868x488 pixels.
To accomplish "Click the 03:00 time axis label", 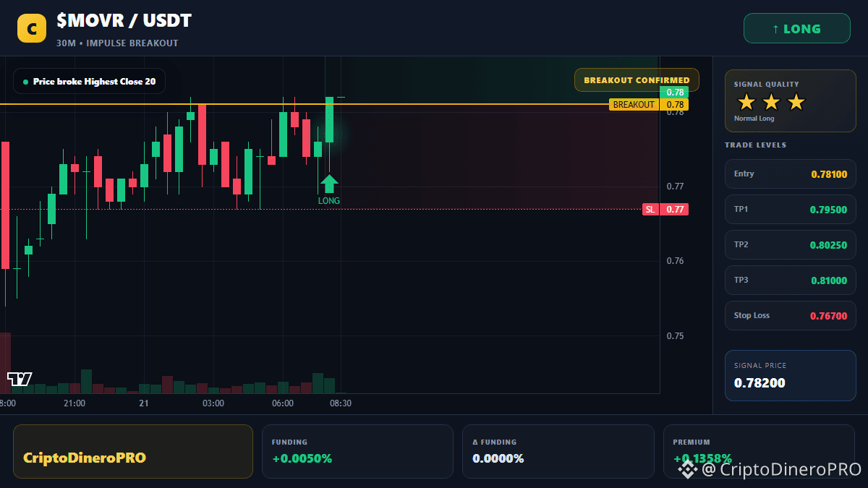I will pos(213,403).
